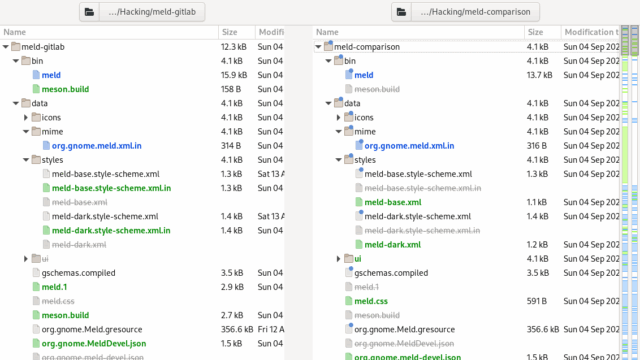The height and width of the screenshot is (360, 640).
Task: Collapse the mime folder in left pane
Action: coord(26,131)
